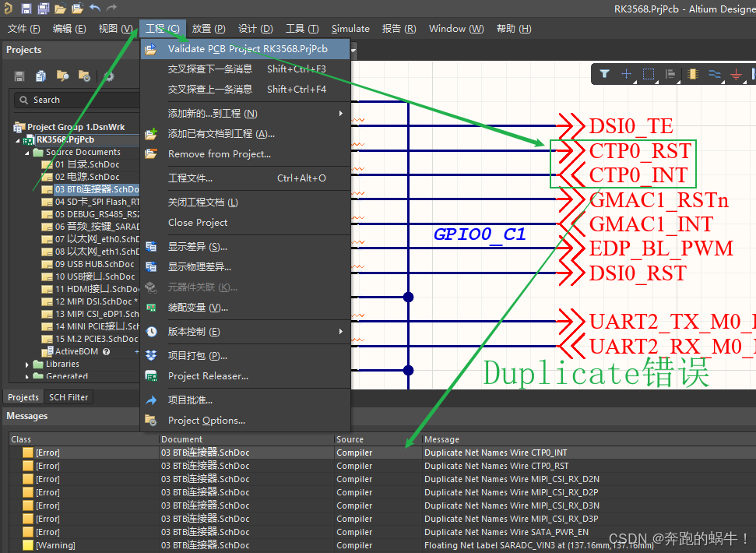Viewport: 756px width, 553px height.
Task: Click the Undo arrow icon
Action: point(95,8)
